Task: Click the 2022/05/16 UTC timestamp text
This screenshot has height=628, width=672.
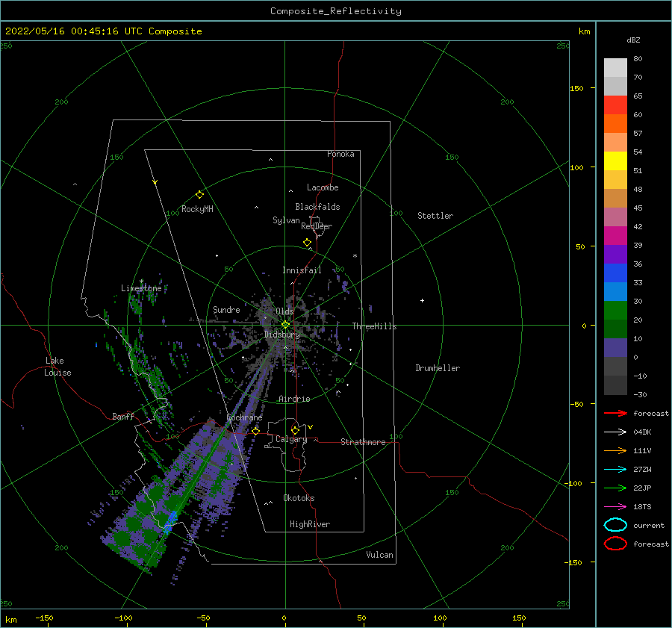Action: [103, 31]
